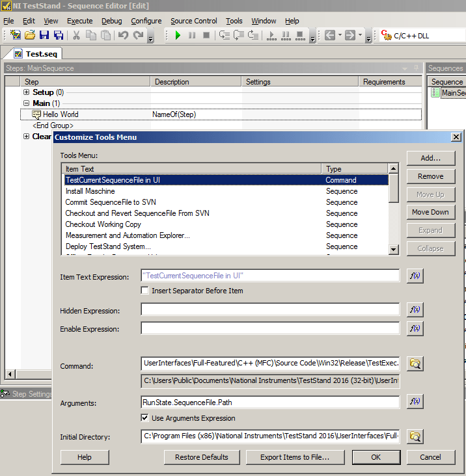
Task: Start execution with the green Run arrow
Action: (x=178, y=35)
